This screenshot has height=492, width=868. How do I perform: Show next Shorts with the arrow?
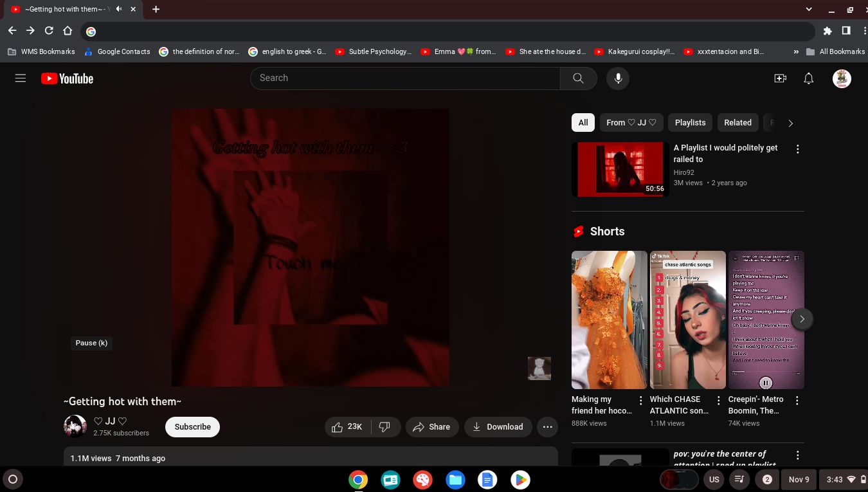(x=802, y=319)
